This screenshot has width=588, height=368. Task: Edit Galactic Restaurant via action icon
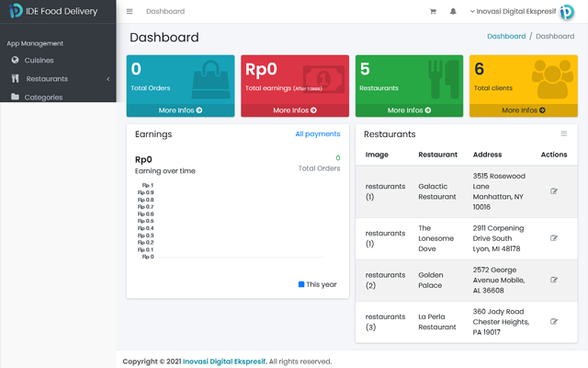[x=553, y=191]
